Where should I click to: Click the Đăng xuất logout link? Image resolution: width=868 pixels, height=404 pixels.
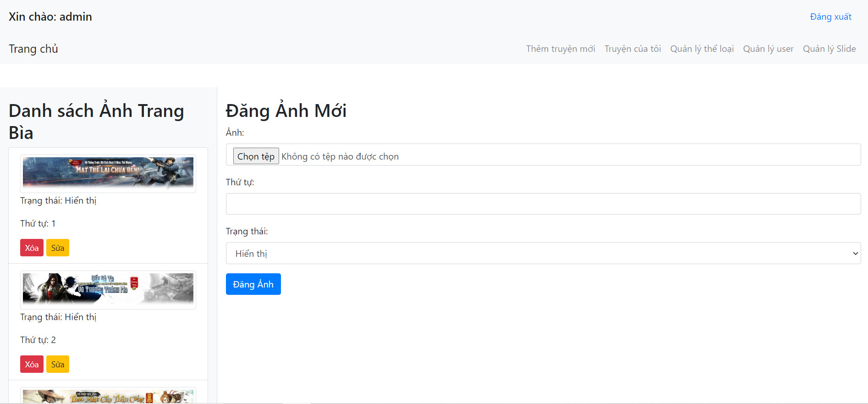tap(830, 17)
